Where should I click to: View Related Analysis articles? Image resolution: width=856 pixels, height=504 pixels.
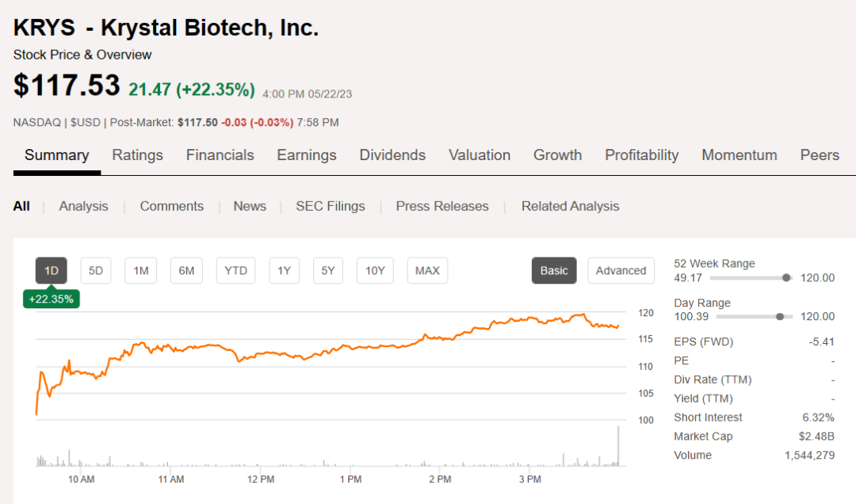(x=570, y=206)
